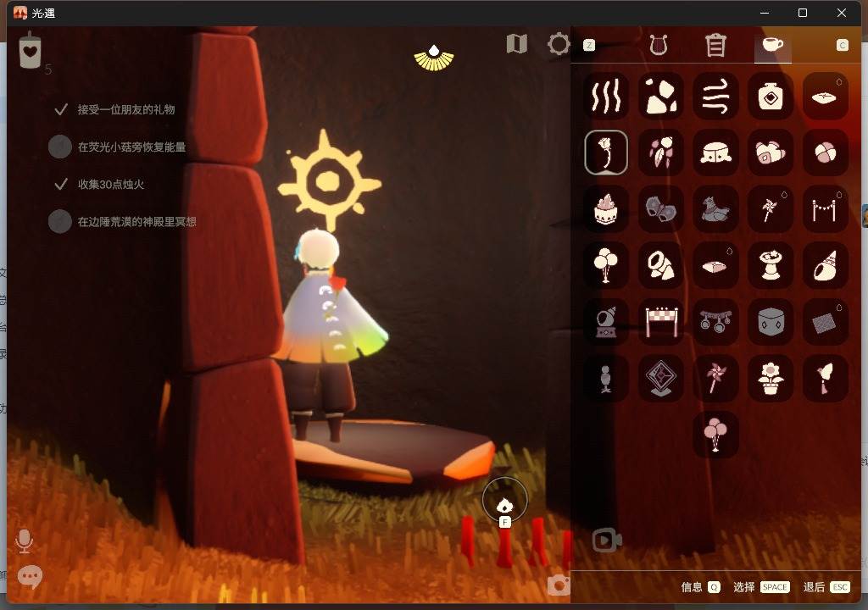
Task: Select the bunting flag poles prop
Action: [x=825, y=209]
